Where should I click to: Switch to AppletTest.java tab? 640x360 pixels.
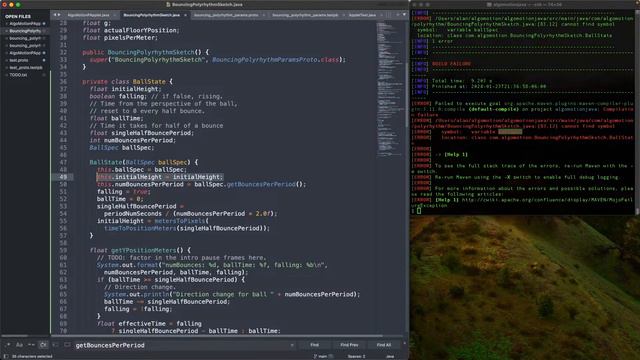362,15
